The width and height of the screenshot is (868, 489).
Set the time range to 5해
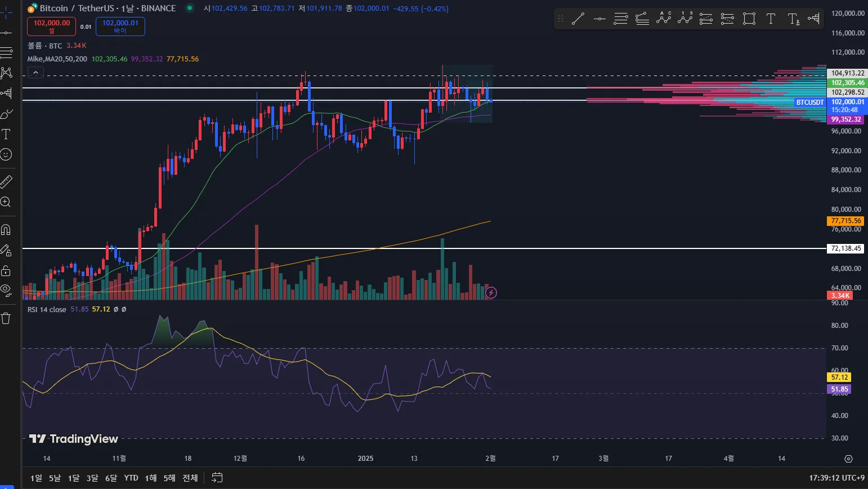pos(169,478)
